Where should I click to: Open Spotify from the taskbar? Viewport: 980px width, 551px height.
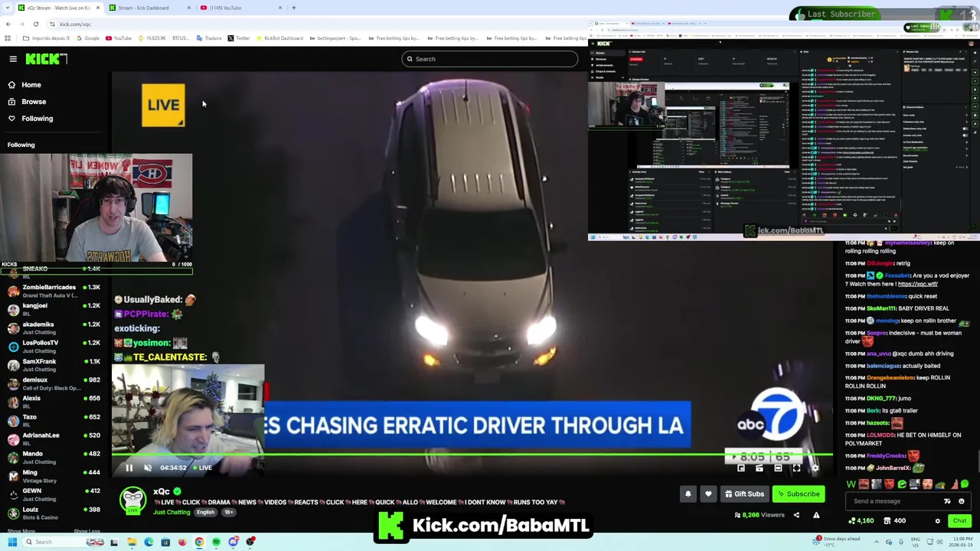coord(216,542)
